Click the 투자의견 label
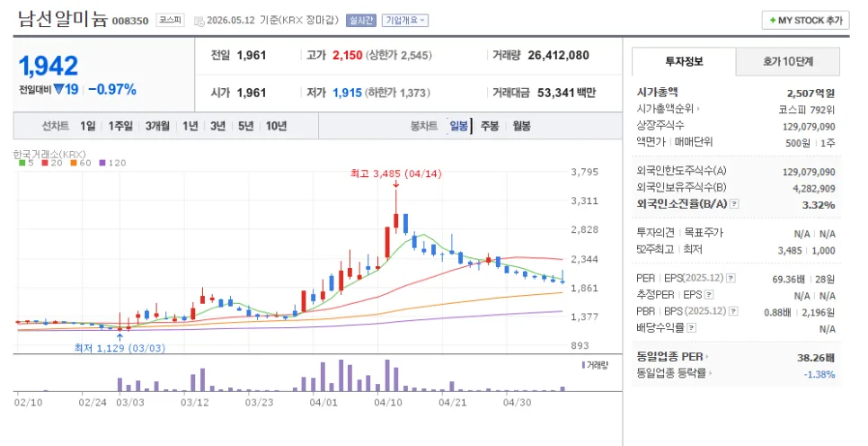Viewport: 868px width, 446px height. 655,233
